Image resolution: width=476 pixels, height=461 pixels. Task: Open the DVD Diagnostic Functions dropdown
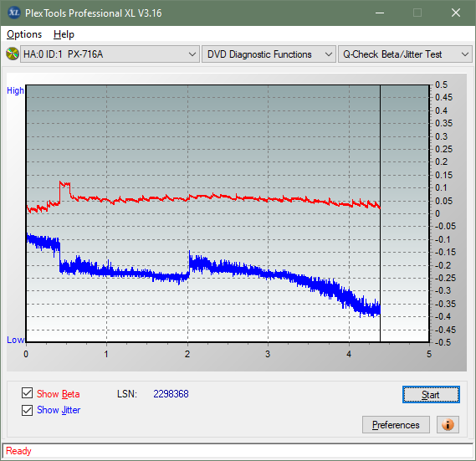pyautogui.click(x=269, y=54)
